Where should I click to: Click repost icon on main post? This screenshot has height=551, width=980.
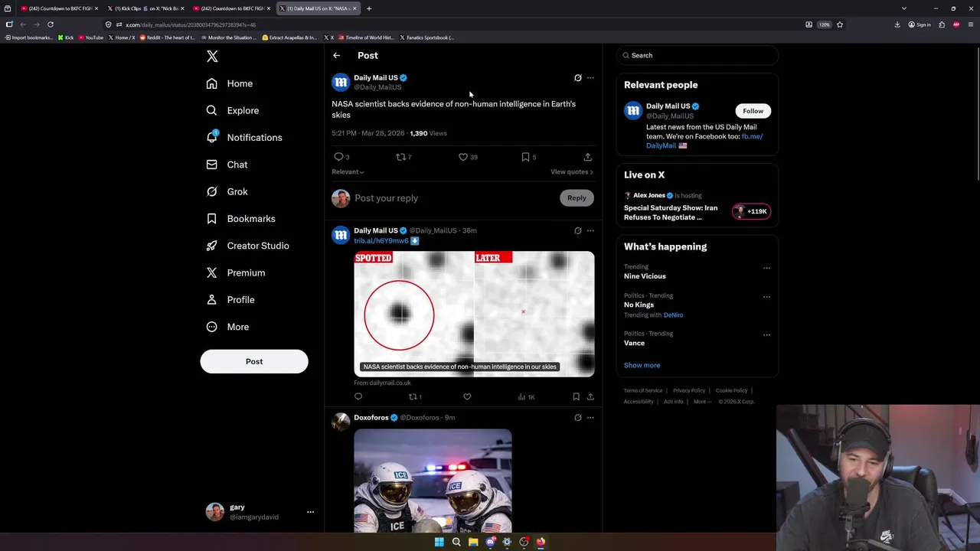(x=403, y=157)
